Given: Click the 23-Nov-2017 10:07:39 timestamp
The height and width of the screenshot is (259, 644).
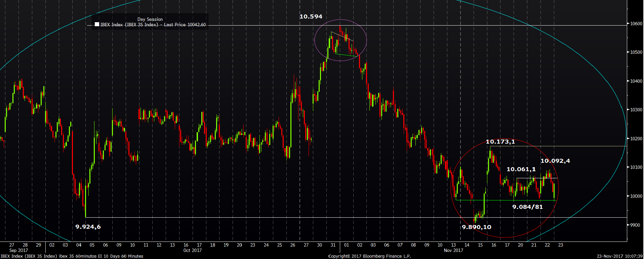Looking at the screenshot, I should [620, 256].
